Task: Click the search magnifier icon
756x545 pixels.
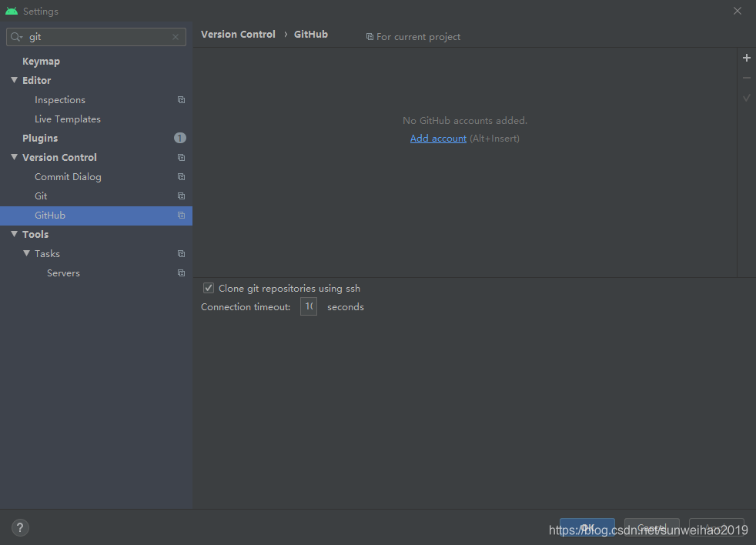Action: (16, 37)
